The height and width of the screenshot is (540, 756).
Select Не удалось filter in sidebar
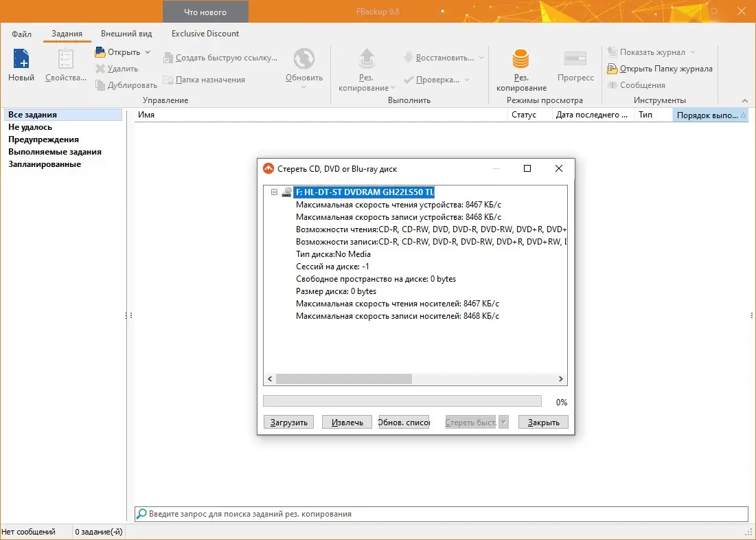click(30, 127)
